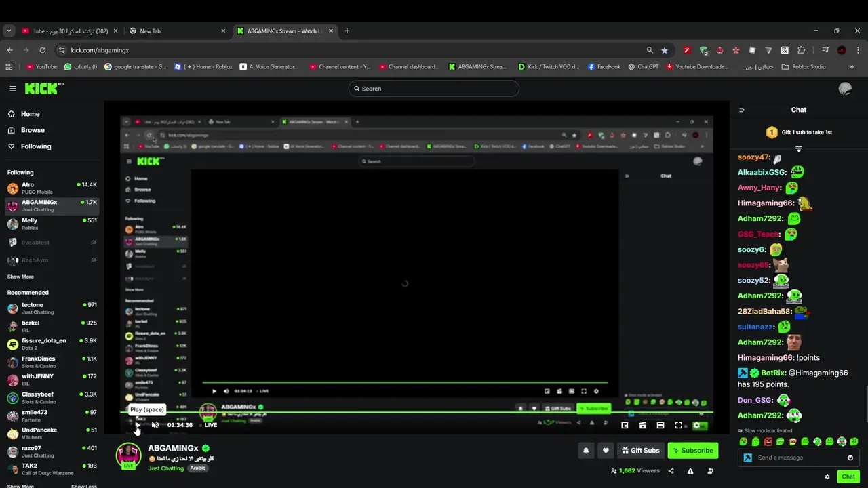Image resolution: width=868 pixels, height=488 pixels.
Task: Click Just Chatting category link
Action: [166, 468]
